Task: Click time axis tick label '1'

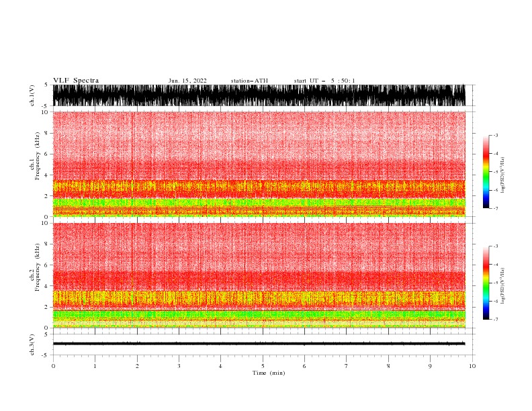Action: [95, 366]
